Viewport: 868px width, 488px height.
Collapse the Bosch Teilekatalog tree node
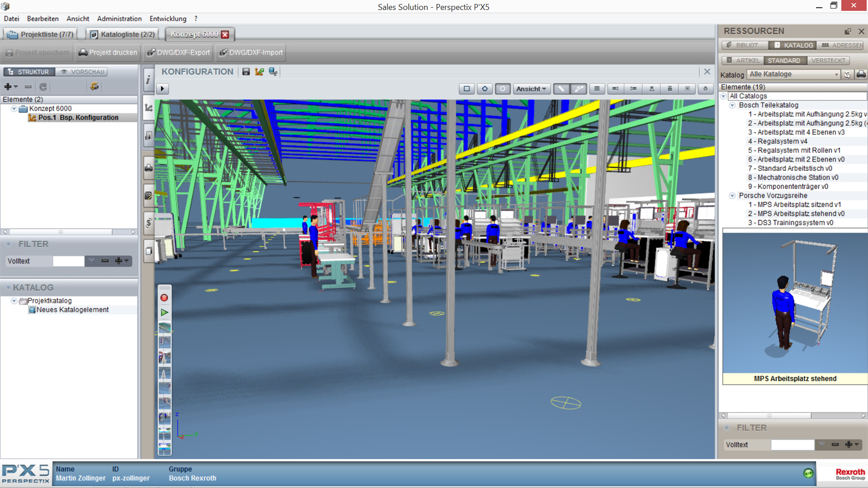click(x=732, y=105)
